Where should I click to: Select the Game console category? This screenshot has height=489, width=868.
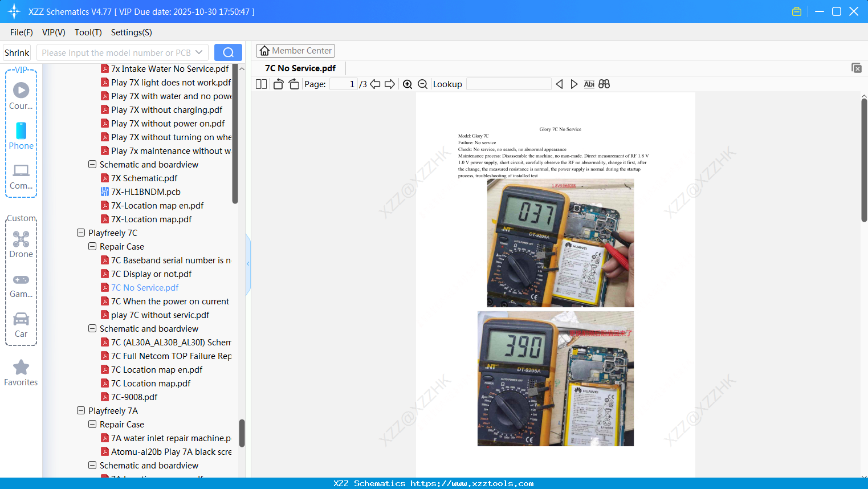coord(21,285)
